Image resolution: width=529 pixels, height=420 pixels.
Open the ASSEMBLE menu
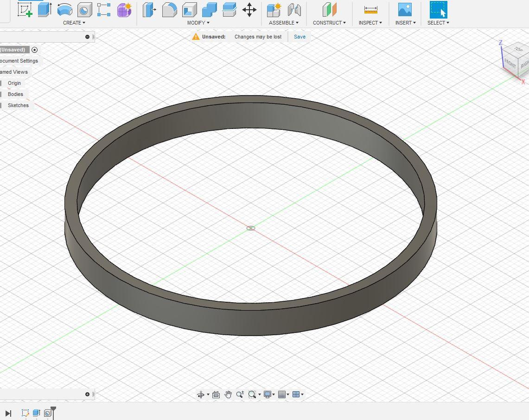click(283, 22)
